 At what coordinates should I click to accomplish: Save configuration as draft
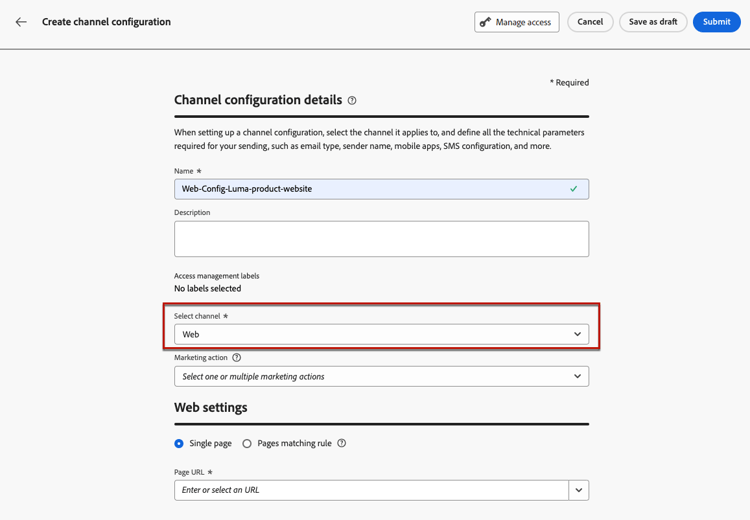point(653,22)
